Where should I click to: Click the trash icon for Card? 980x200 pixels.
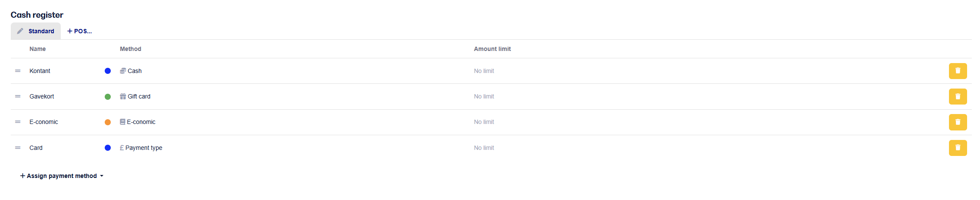tap(958, 148)
